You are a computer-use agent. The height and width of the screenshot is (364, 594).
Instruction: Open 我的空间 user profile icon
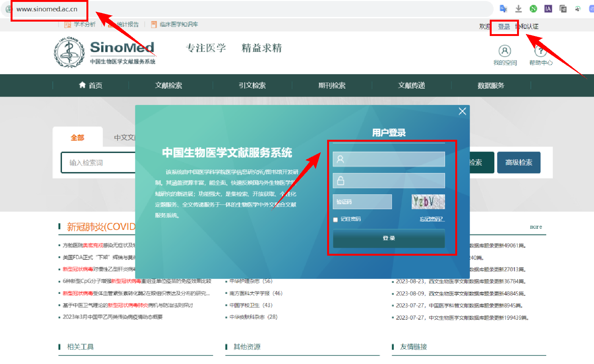505,51
